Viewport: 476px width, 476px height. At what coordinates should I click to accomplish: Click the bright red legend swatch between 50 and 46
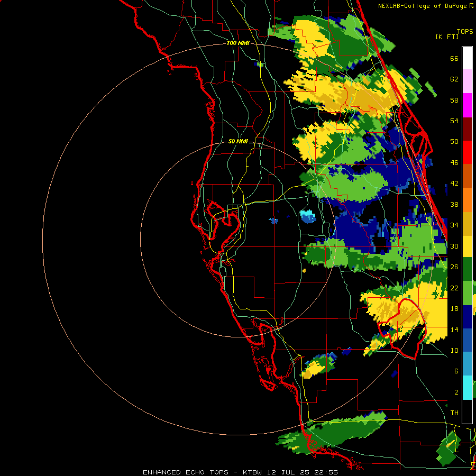467,152
